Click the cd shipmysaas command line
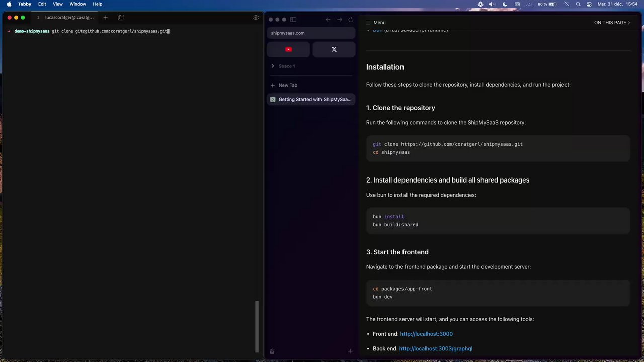 click(x=391, y=152)
